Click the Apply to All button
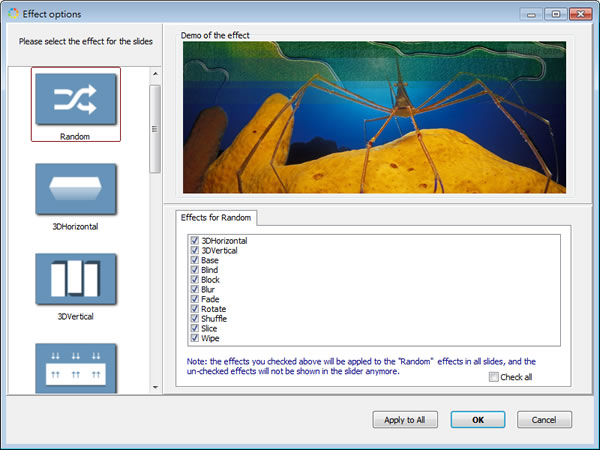 point(405,420)
